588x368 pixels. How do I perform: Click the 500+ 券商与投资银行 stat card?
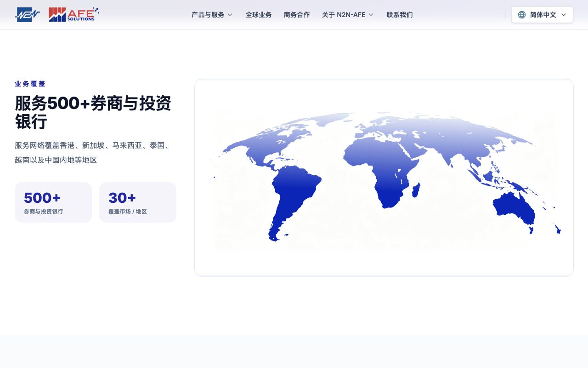[x=53, y=202]
